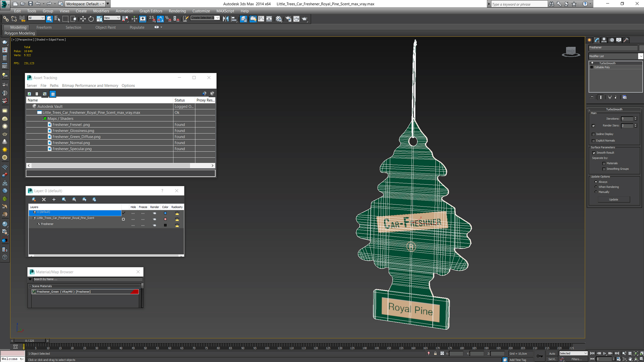Activate the Select Object tool

(49, 19)
